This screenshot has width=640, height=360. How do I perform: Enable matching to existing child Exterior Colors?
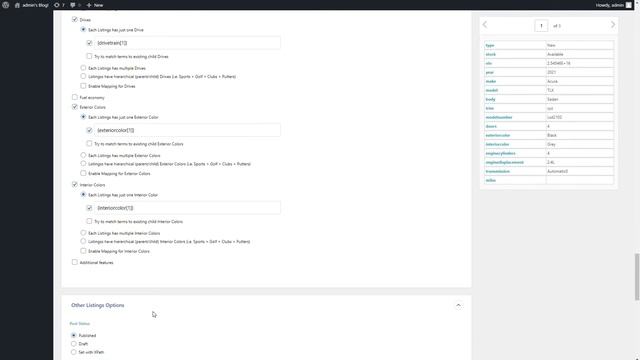[89, 143]
